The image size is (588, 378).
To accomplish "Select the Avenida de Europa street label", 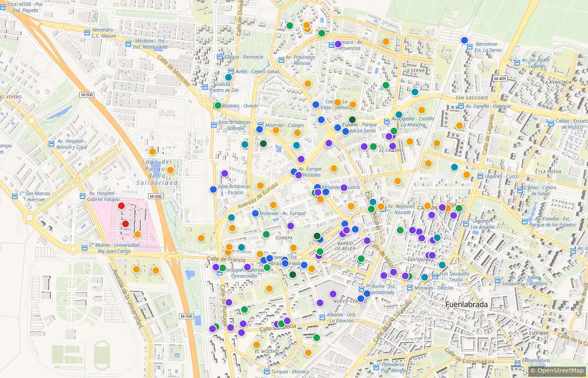I will pyautogui.click(x=257, y=196).
